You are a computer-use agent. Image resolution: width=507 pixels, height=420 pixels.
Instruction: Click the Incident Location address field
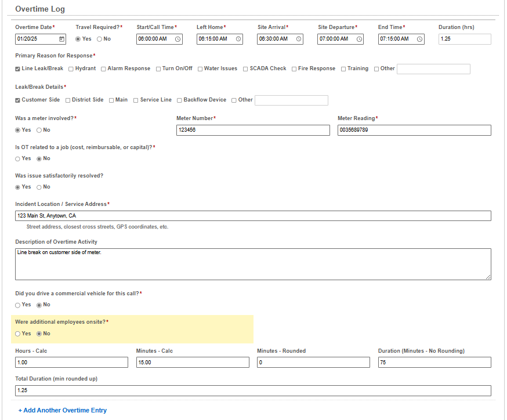253,216
